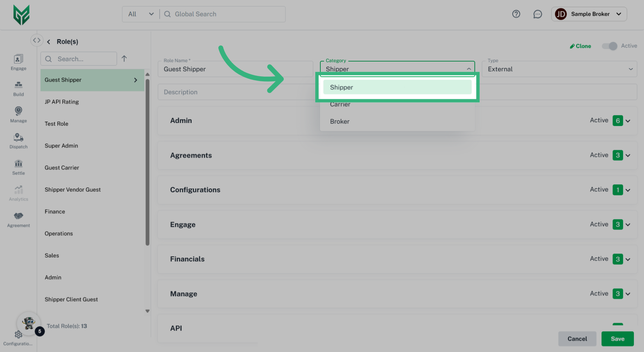Sort roles with the up arrow
The height and width of the screenshot is (352, 644).
(x=124, y=59)
